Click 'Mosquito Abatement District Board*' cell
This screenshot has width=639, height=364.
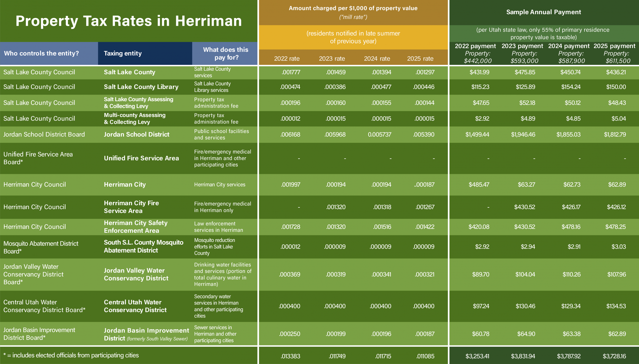pos(41,247)
